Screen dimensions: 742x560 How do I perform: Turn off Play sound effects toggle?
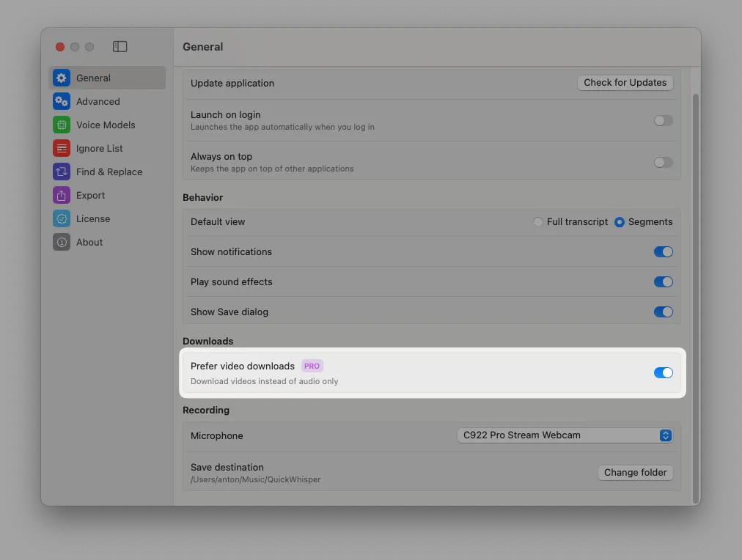point(663,282)
